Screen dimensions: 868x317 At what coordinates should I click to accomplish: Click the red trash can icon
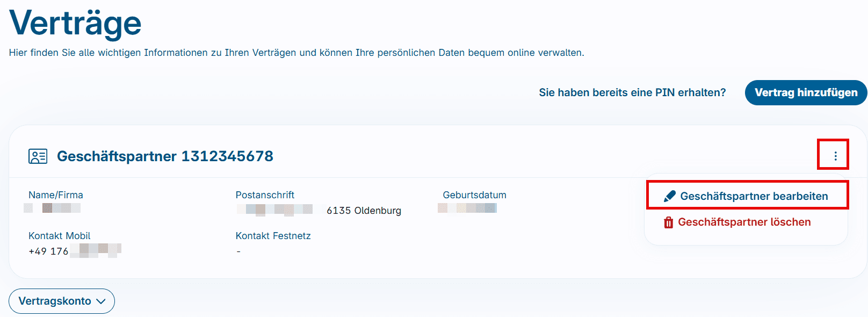tap(668, 222)
